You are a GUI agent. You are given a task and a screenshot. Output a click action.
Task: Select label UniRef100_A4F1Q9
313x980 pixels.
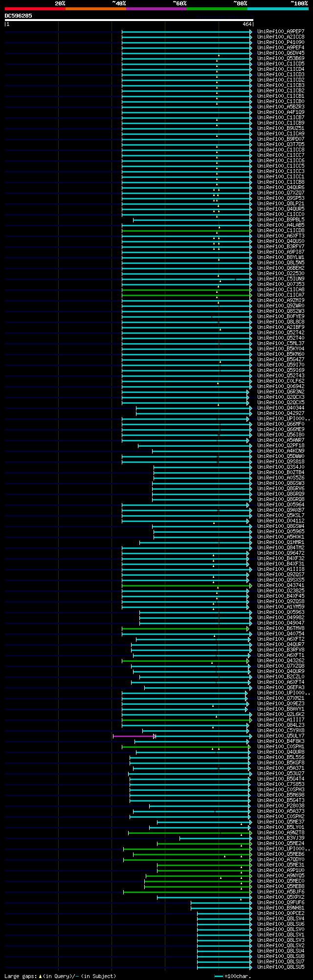(x=281, y=112)
